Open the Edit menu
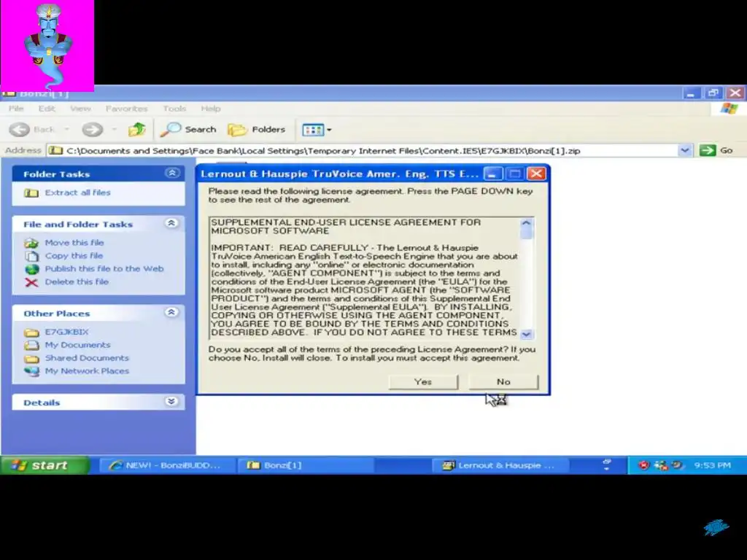 pos(47,109)
